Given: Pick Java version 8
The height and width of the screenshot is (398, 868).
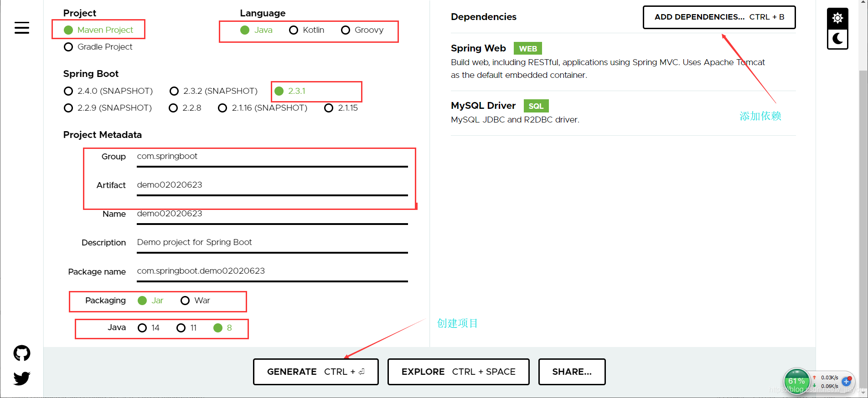Looking at the screenshot, I should pos(222,328).
